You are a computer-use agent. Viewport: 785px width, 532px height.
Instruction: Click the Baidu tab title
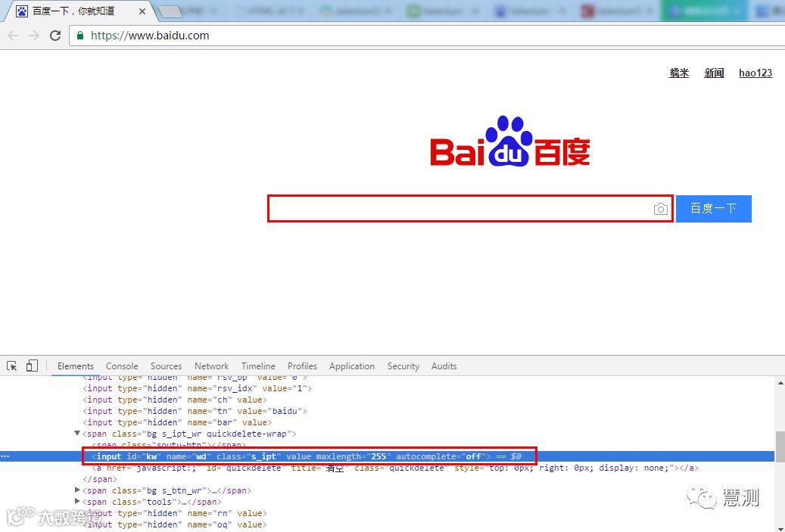tap(73, 11)
